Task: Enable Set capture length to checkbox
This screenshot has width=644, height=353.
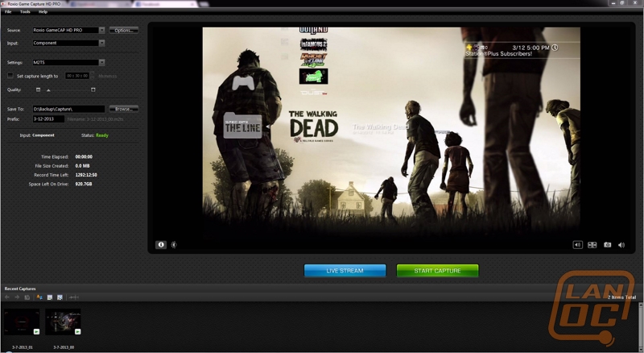Action: point(10,76)
